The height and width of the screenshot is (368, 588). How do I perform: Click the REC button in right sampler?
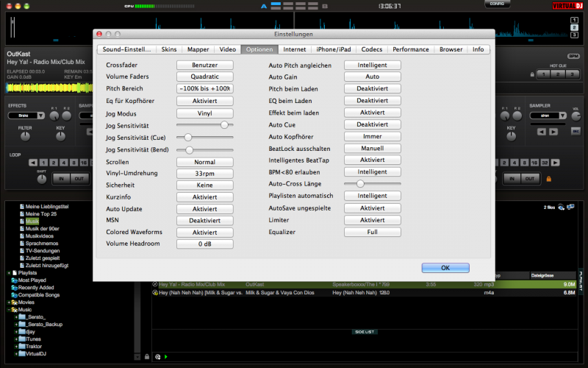click(576, 131)
